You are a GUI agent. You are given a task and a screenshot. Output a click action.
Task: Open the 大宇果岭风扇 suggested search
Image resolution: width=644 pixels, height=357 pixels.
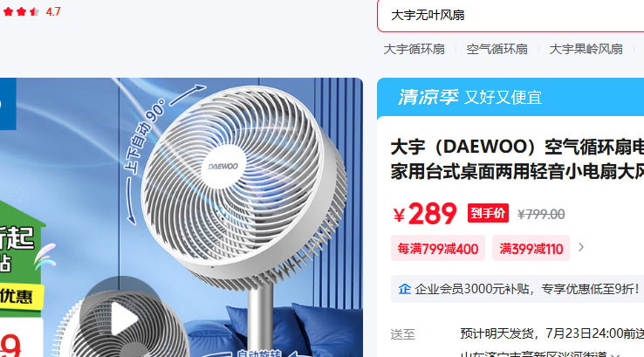[x=586, y=49]
